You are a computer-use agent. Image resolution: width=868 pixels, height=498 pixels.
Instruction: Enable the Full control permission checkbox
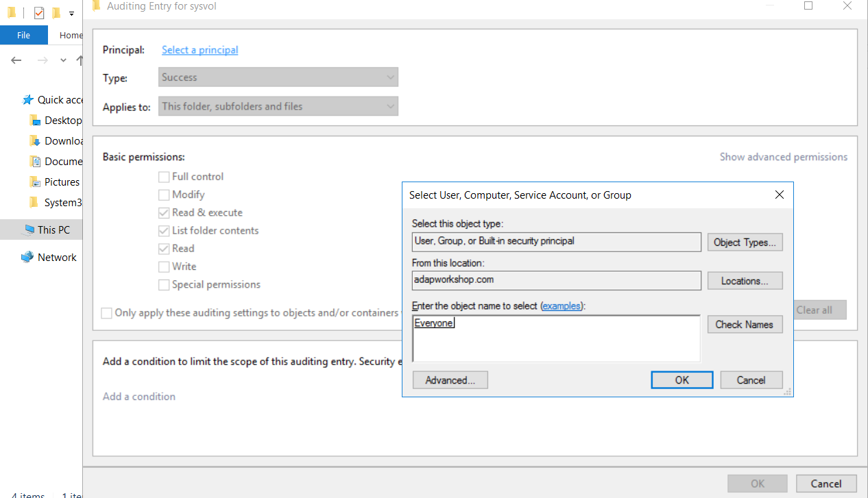tap(164, 176)
